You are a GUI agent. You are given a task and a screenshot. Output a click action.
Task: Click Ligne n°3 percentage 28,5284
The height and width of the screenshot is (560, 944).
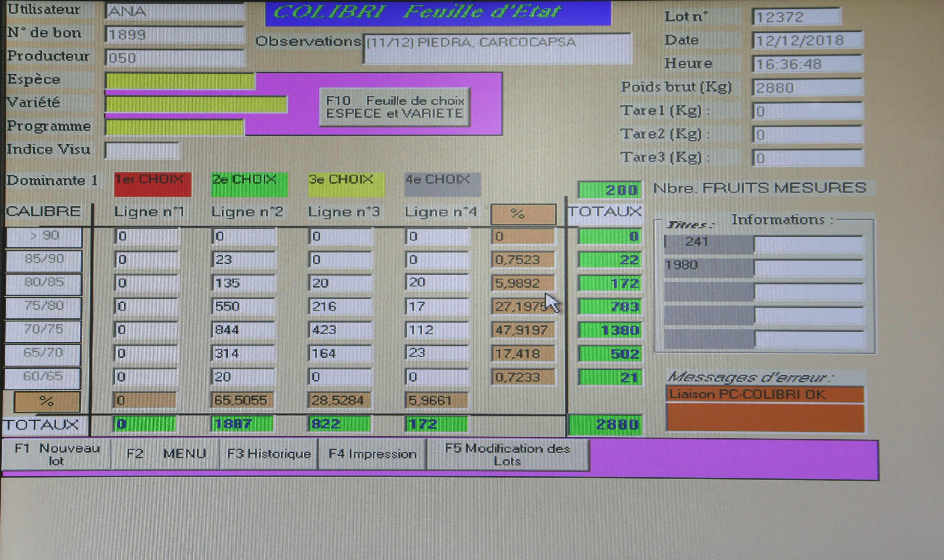(339, 400)
